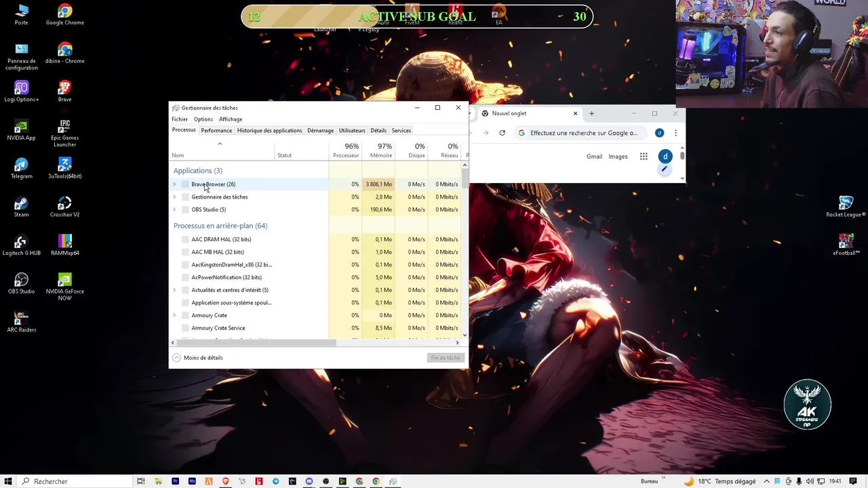
Task: Open the Poste desktop icon
Action: 21,15
